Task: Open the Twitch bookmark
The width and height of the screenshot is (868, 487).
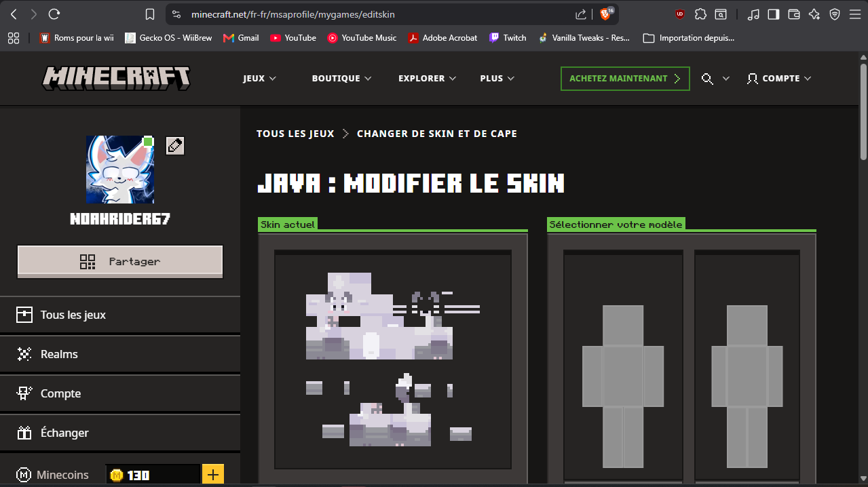Action: tap(508, 38)
